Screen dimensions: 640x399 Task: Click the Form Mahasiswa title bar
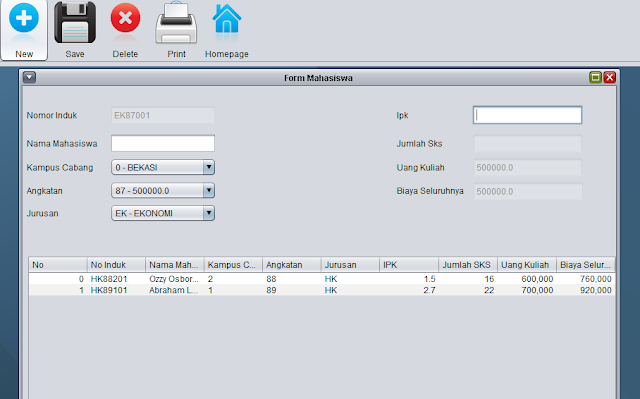pyautogui.click(x=318, y=78)
